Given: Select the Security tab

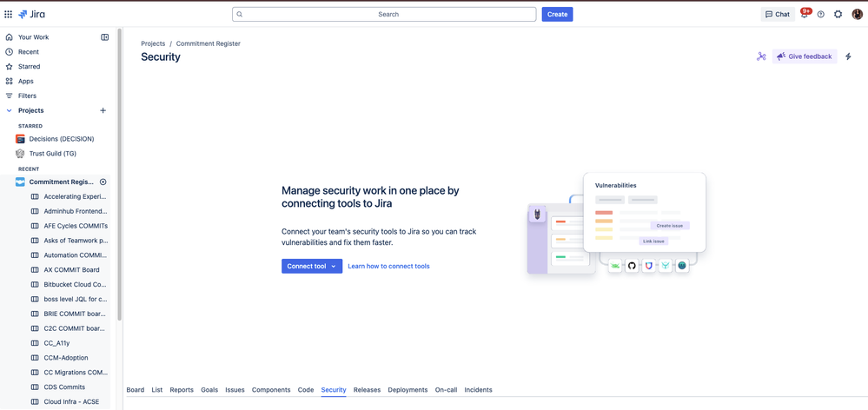Looking at the screenshot, I should tap(334, 390).
